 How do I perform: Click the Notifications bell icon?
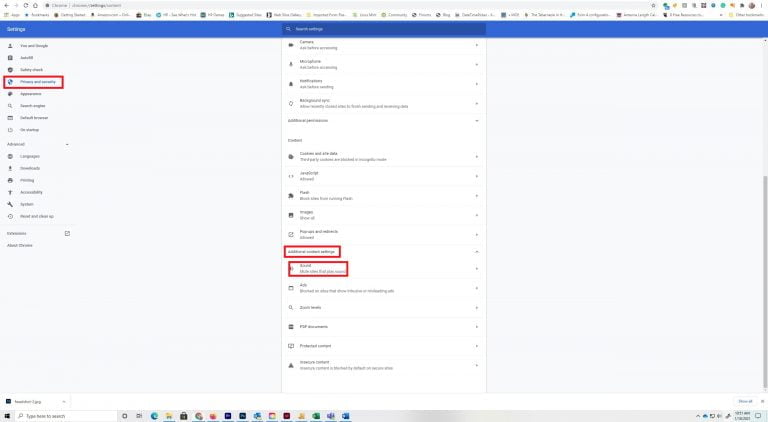pyautogui.click(x=291, y=84)
